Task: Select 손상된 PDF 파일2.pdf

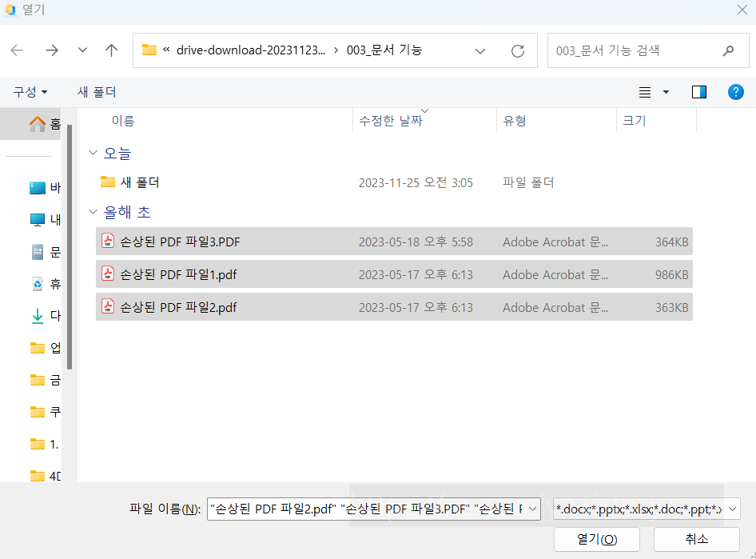Action: [x=395, y=307]
